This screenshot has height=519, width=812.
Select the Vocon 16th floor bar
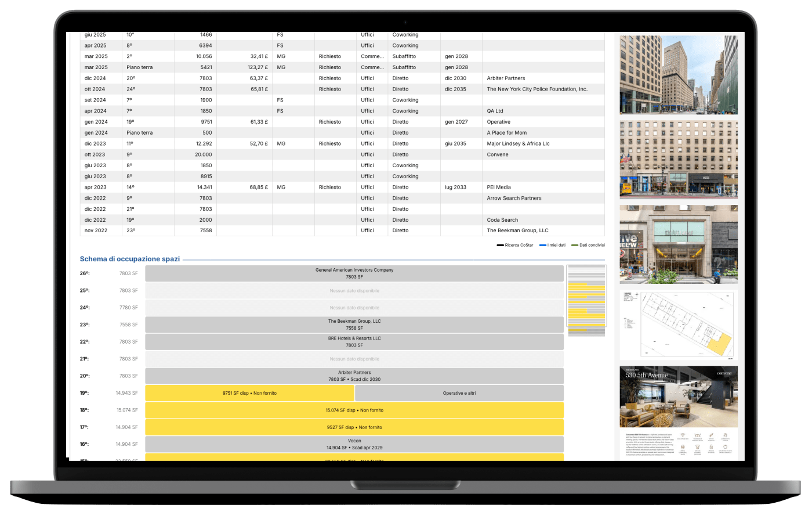354,444
